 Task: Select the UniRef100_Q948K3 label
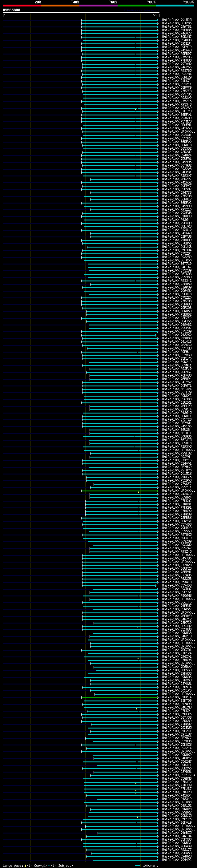pyautogui.click(x=177, y=857)
